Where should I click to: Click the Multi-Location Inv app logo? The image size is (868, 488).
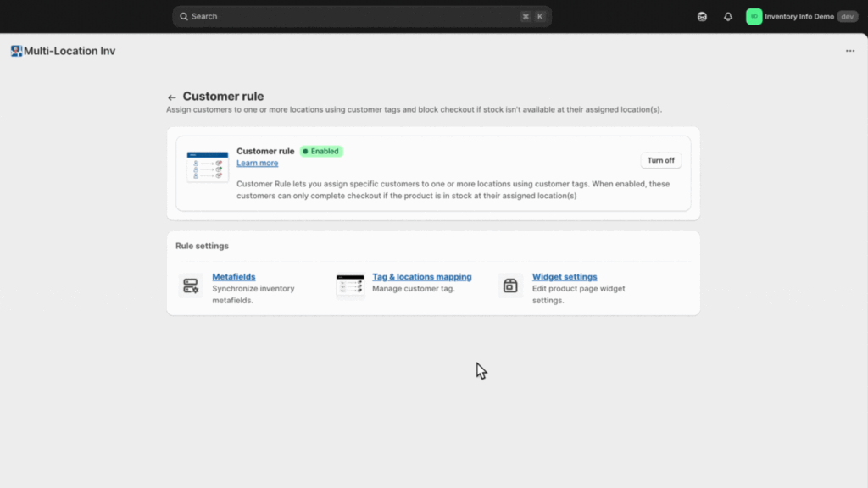[16, 51]
